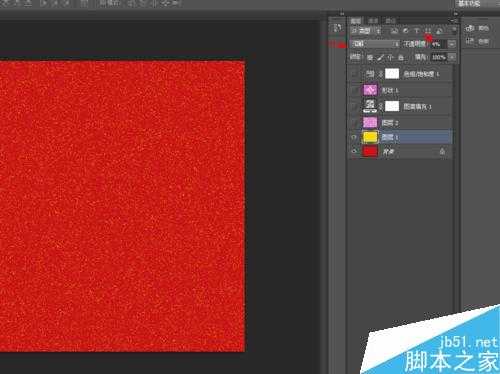Viewport: 500px width, 374px height.
Task: Show the Hue/Saturation 1 adjustment layer
Action: tap(354, 74)
